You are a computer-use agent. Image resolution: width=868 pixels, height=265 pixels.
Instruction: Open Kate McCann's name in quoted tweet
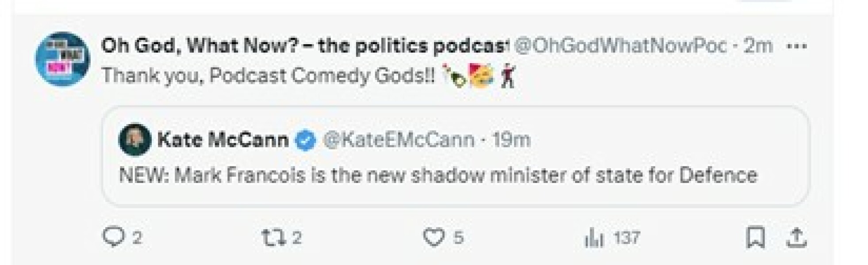[x=223, y=140]
